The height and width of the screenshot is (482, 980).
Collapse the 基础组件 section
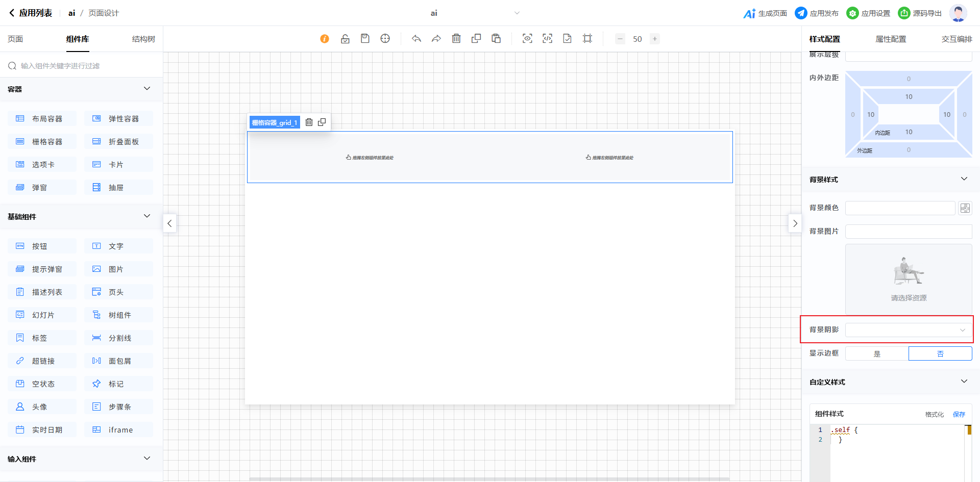(147, 216)
